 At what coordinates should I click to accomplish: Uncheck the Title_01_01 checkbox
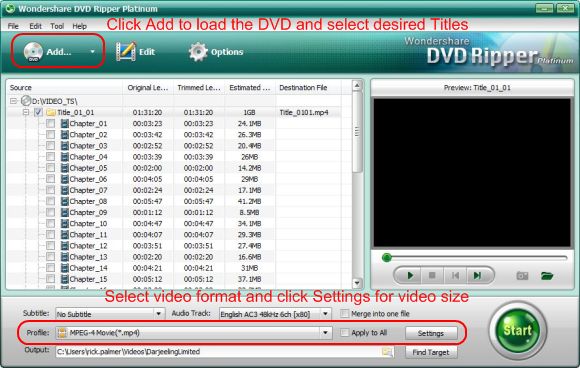(x=38, y=112)
